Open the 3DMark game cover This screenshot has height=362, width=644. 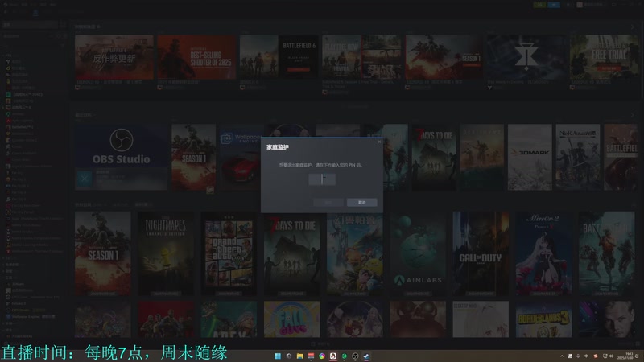pyautogui.click(x=530, y=157)
